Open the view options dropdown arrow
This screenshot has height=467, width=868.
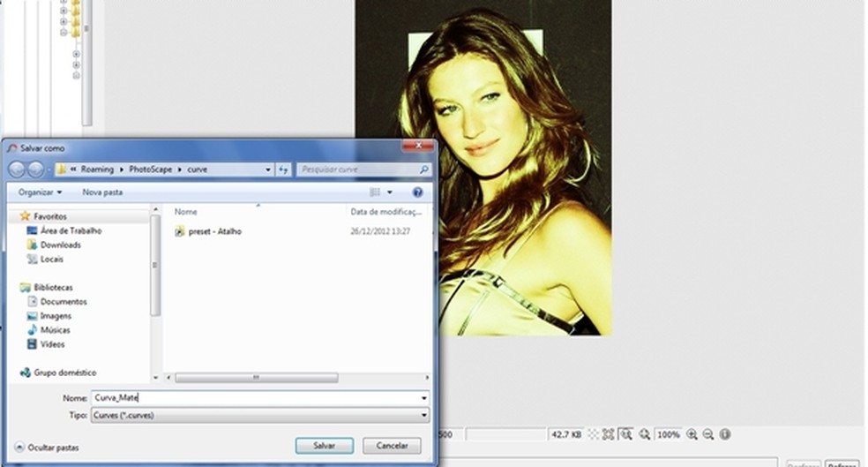coord(390,192)
